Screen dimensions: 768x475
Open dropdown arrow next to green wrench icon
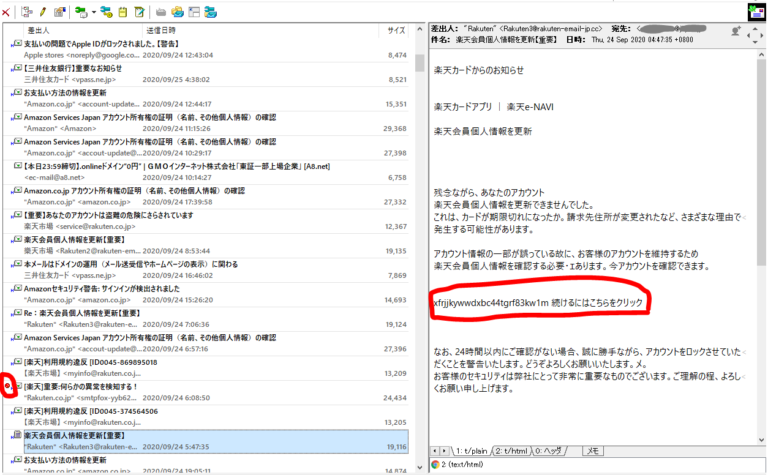pos(93,12)
